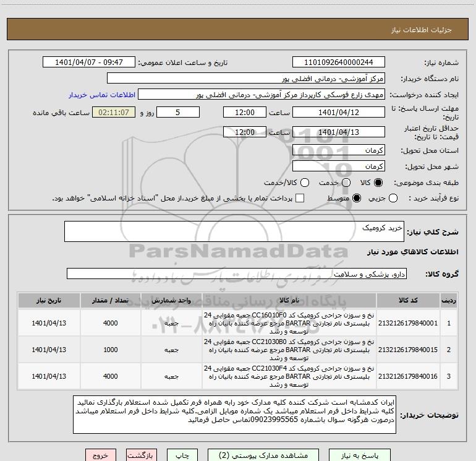Click the توضیحات خریدار description box
The image size is (476, 461).
point(235,415)
